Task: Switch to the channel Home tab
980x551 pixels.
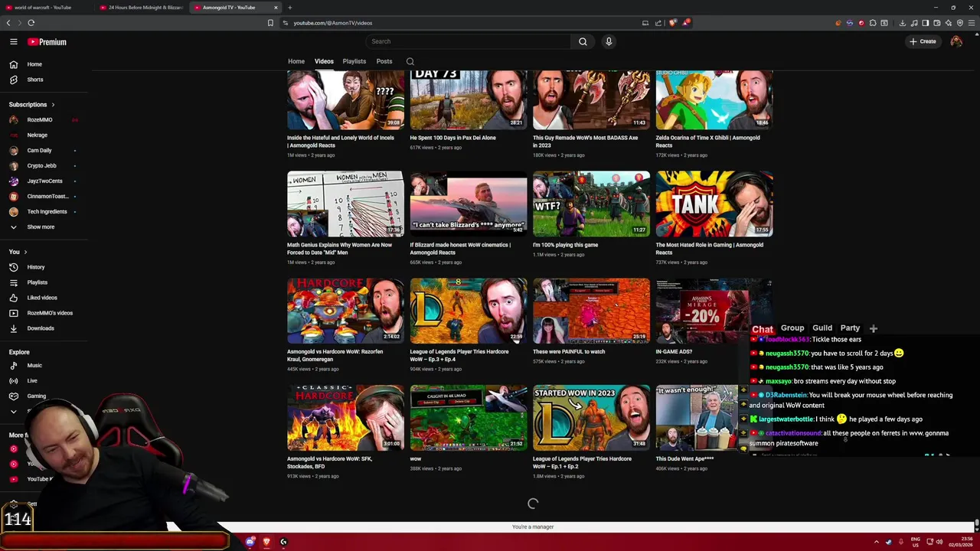Action: (x=296, y=61)
